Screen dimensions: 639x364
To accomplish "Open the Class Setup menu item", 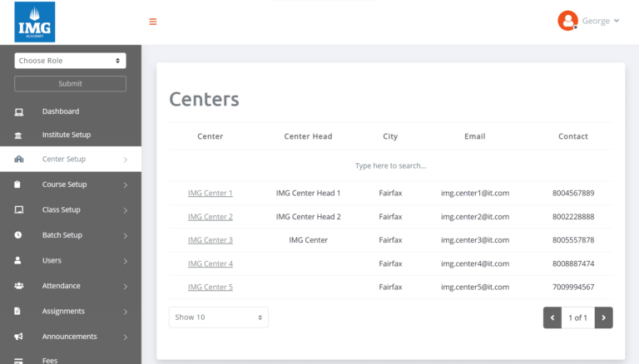I will pos(62,210).
